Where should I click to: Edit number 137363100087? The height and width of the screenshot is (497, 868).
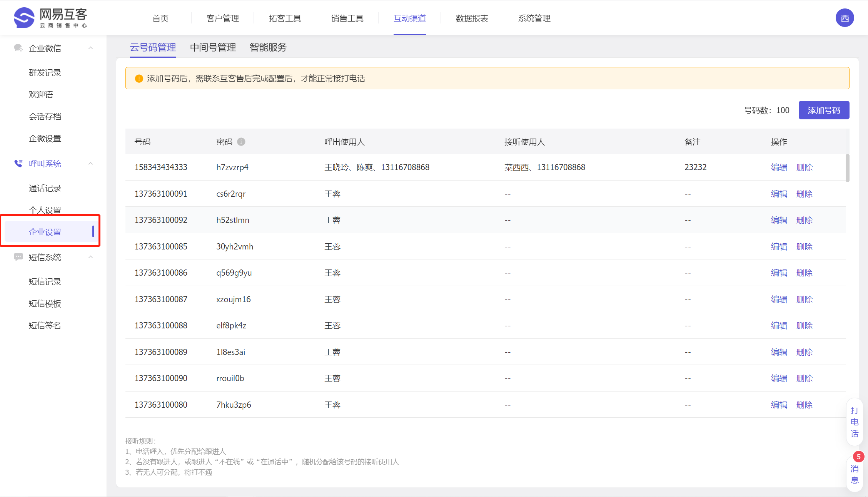coord(779,299)
